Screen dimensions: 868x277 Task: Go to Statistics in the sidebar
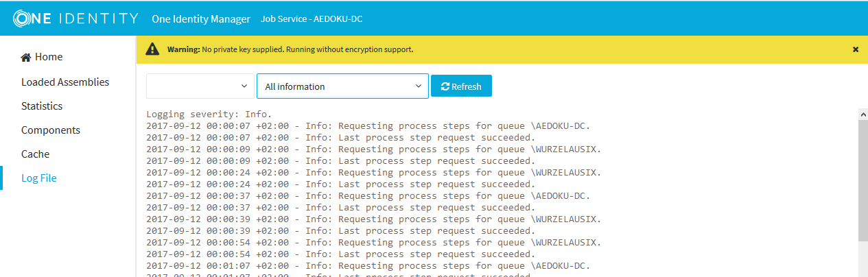42,106
